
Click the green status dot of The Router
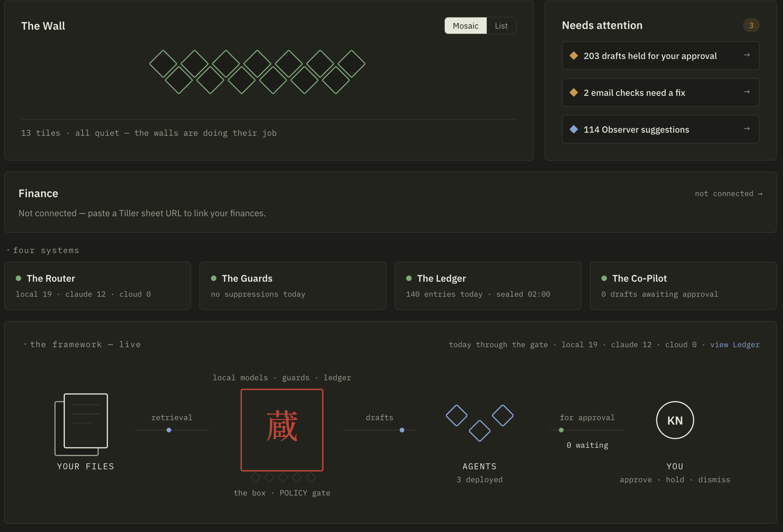[18, 278]
